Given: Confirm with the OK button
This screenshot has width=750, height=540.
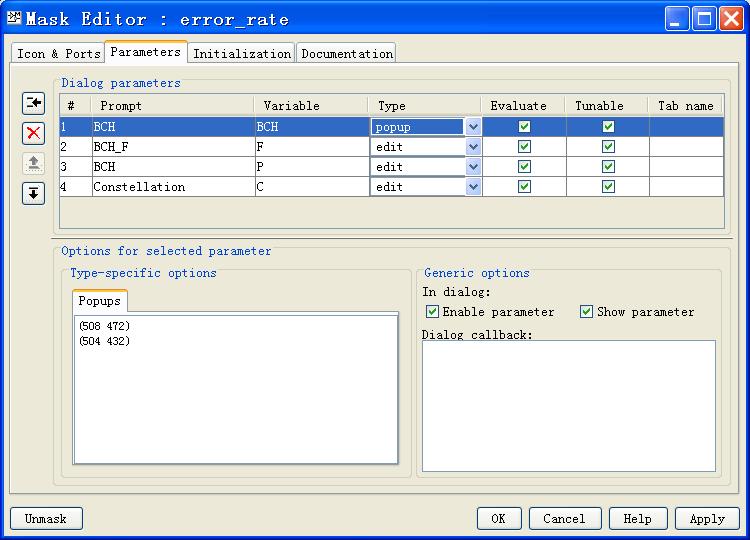Looking at the screenshot, I should (x=498, y=519).
